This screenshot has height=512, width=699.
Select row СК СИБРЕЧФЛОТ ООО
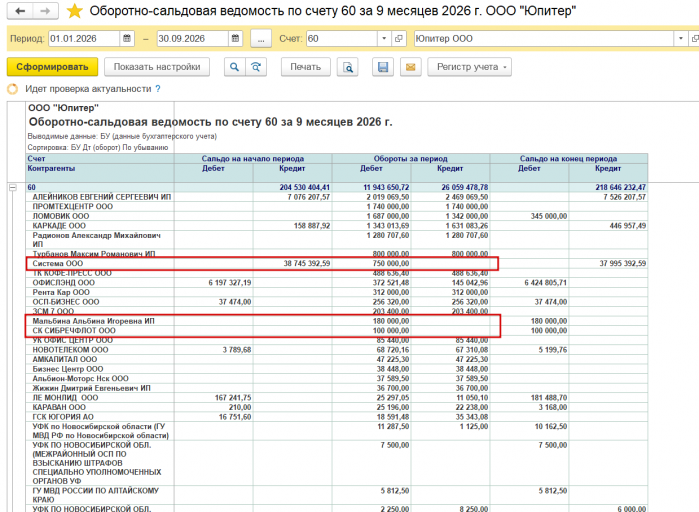coord(74,331)
